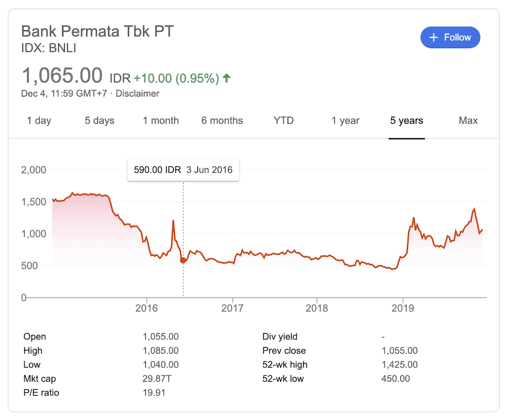Click the current price 1,065.00
The height and width of the screenshot is (420, 510).
(62, 75)
